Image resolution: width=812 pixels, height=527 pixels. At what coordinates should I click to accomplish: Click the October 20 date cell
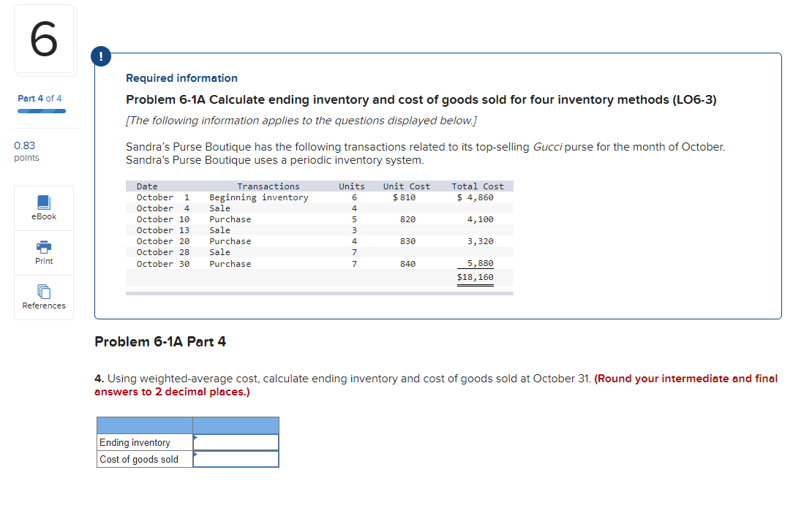(x=163, y=241)
